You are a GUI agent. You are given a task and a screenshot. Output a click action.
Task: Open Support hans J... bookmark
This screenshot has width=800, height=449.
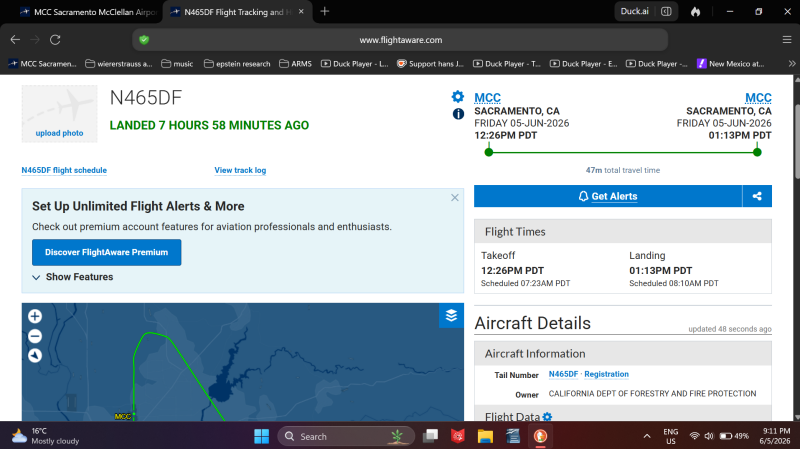pyautogui.click(x=430, y=64)
